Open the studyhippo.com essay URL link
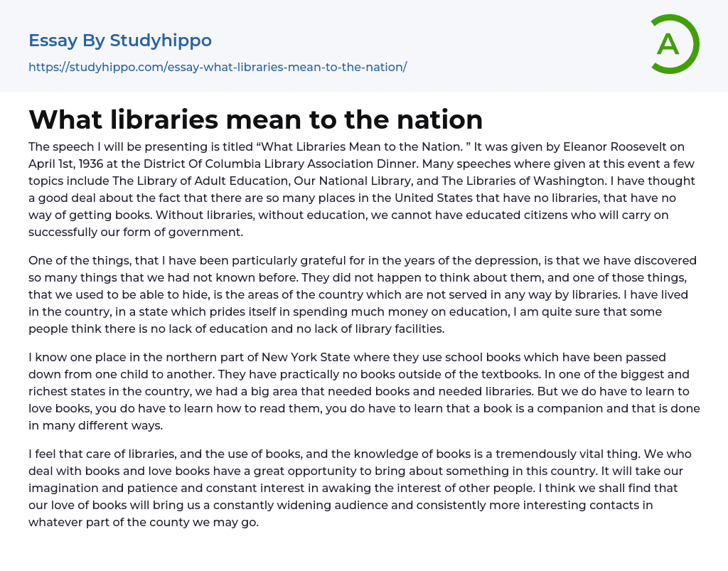Screen dimensions: 728x571 pyautogui.click(x=218, y=67)
